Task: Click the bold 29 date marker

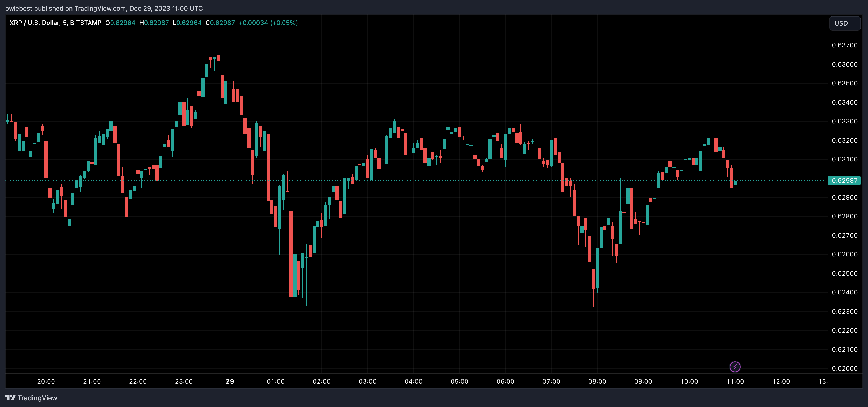Action: [x=230, y=381]
